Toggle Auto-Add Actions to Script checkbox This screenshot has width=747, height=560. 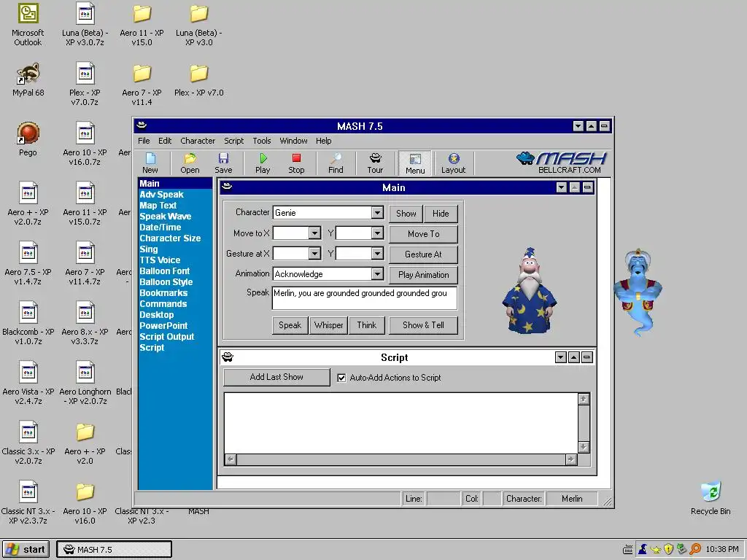click(341, 378)
